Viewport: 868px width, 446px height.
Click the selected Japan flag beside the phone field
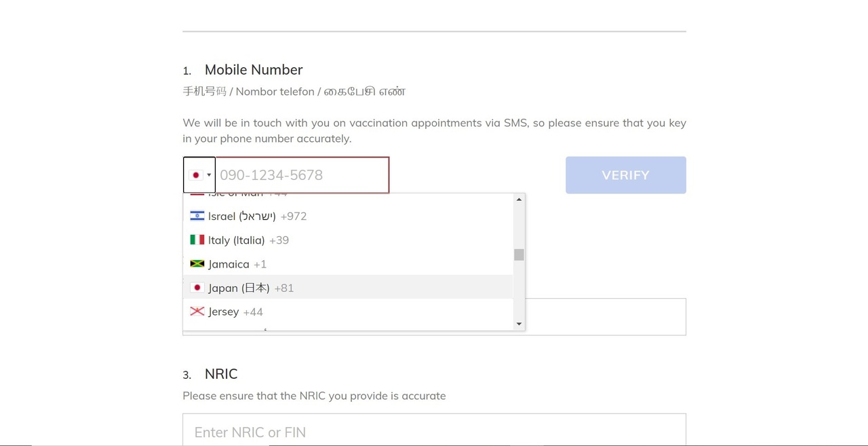[196, 175]
